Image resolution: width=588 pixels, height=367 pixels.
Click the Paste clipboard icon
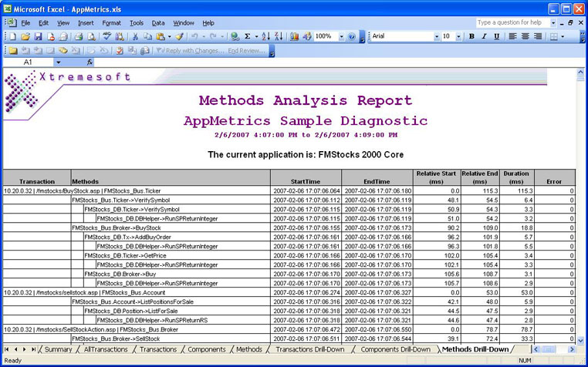click(161, 36)
